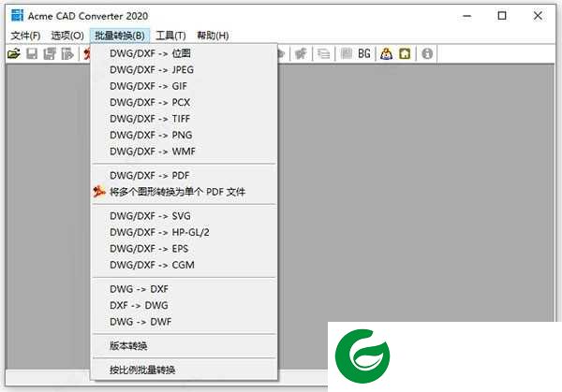Click the Acme CAD Converter app icon
This screenshot has width=562, height=392.
[x=17, y=15]
